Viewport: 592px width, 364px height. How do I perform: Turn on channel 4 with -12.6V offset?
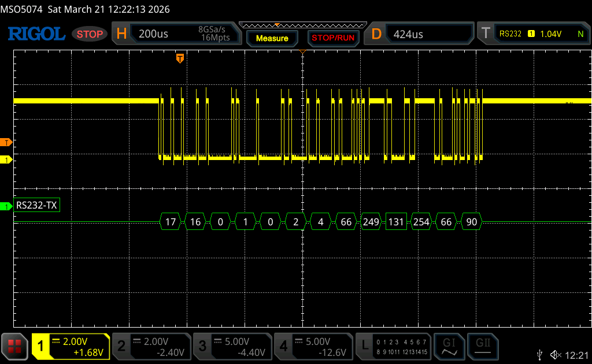click(313, 346)
